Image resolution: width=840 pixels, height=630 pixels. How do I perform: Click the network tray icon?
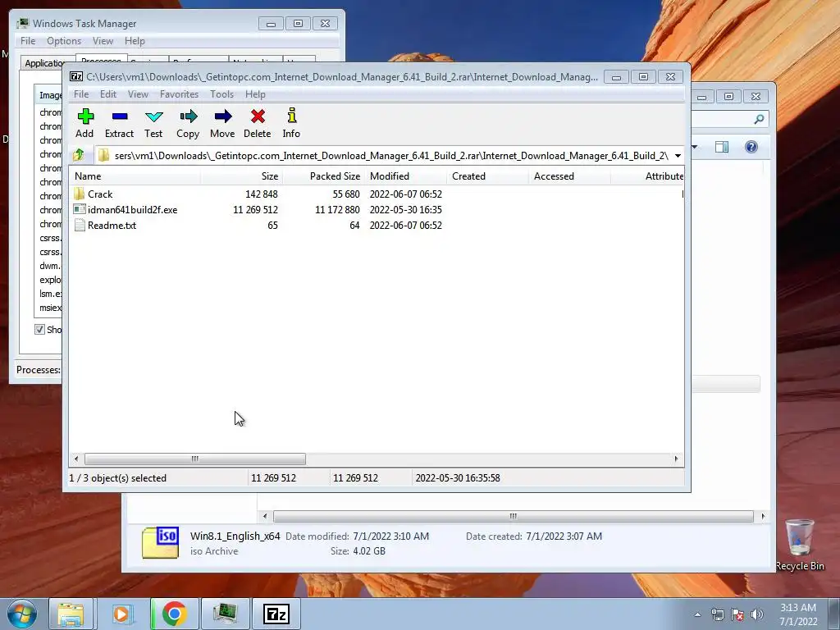[717, 614]
